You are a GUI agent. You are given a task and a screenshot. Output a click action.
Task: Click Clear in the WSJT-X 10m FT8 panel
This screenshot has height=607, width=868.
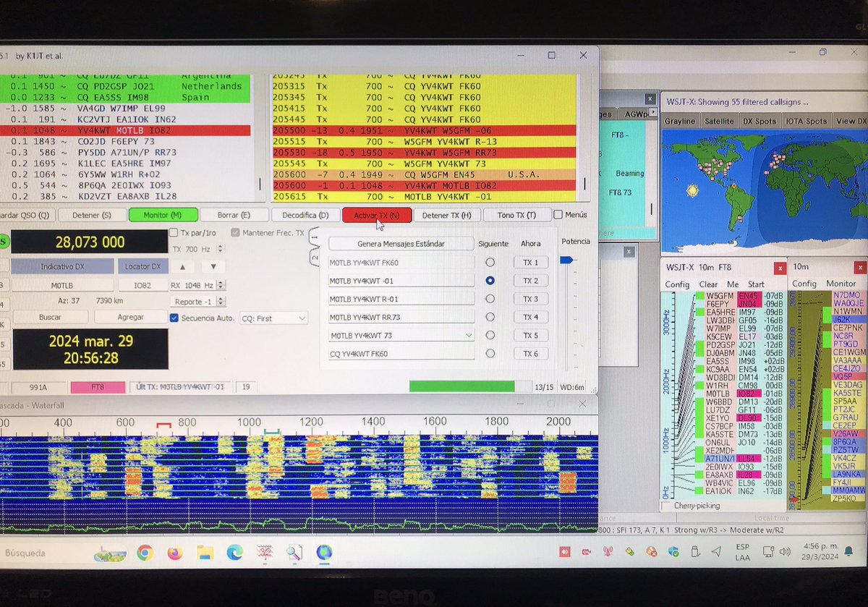[x=708, y=284]
